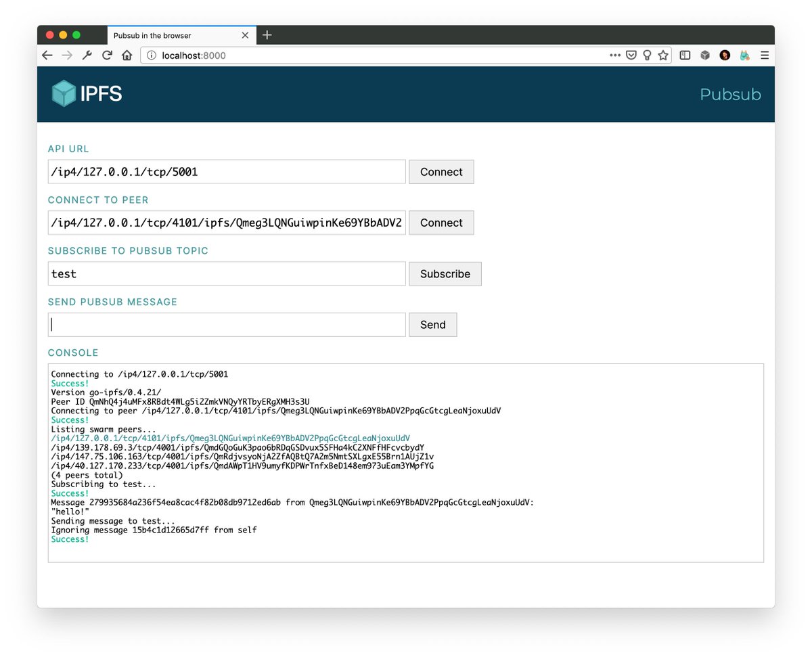
Task: Open page actions three-dot menu
Action: 614,55
